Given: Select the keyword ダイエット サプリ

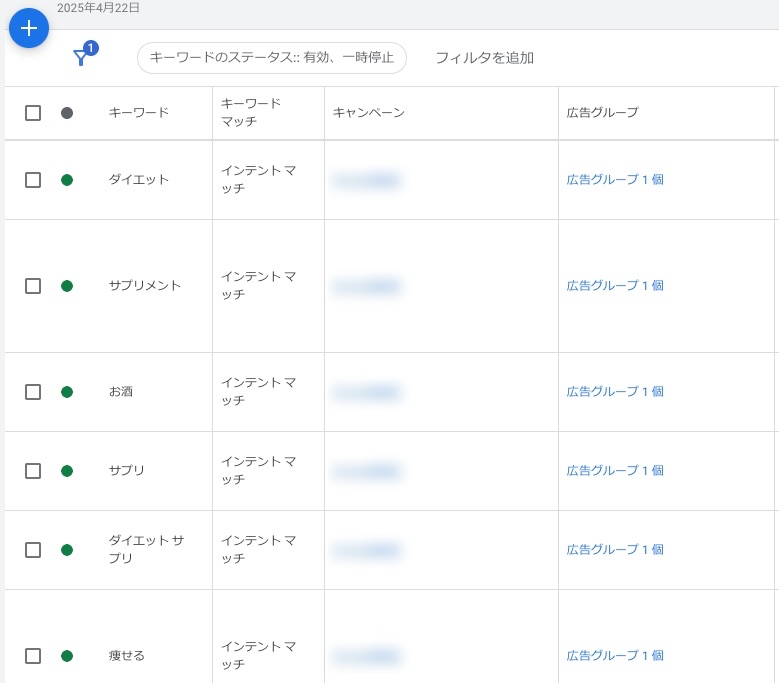Looking at the screenshot, I should (x=147, y=549).
